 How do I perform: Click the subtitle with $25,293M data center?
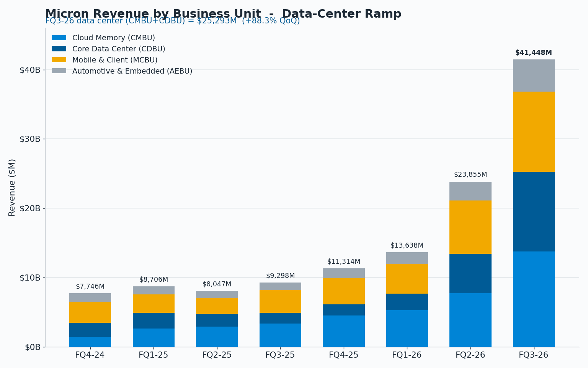pos(173,21)
